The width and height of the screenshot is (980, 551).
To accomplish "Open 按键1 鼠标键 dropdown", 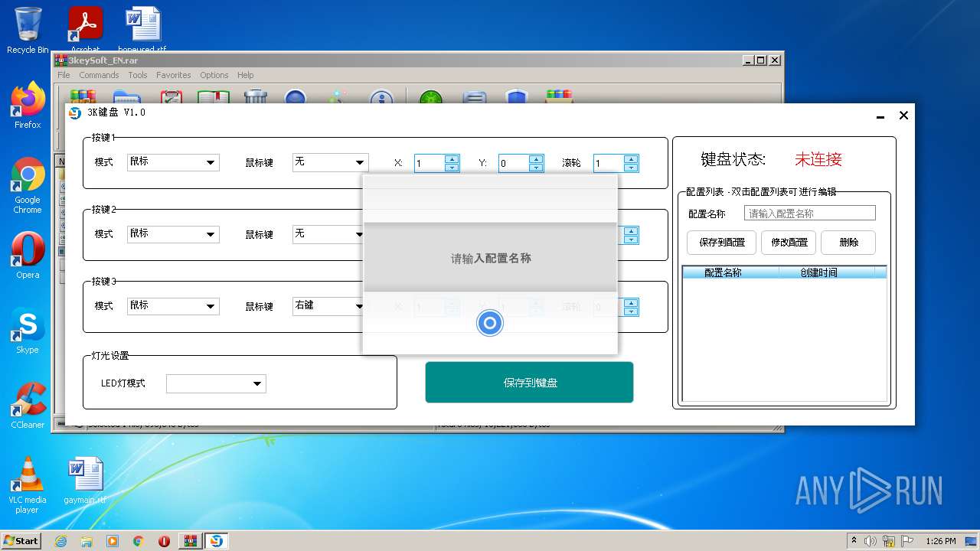I will (330, 162).
